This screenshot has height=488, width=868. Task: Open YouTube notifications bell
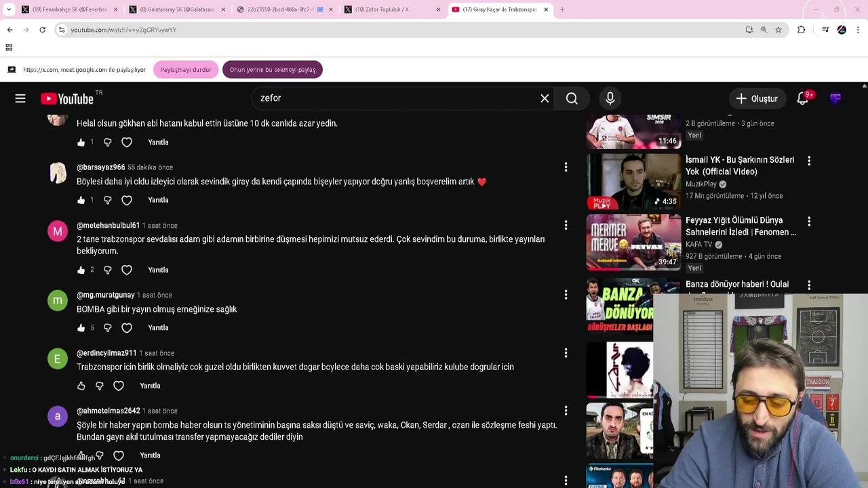803,98
